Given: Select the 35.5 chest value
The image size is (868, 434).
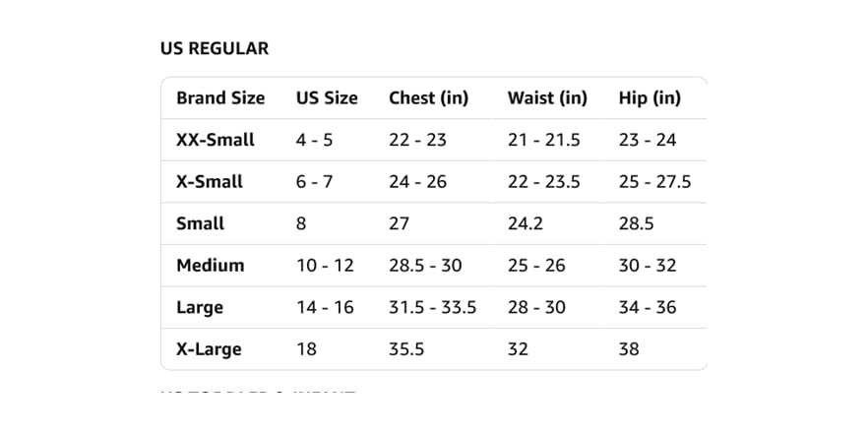Looking at the screenshot, I should click(x=406, y=349).
